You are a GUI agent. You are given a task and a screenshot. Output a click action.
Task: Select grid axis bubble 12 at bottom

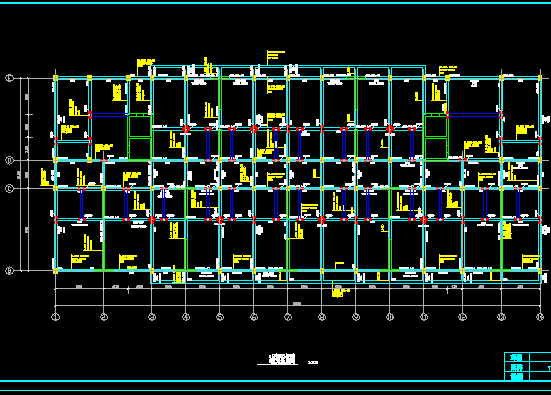click(x=462, y=317)
